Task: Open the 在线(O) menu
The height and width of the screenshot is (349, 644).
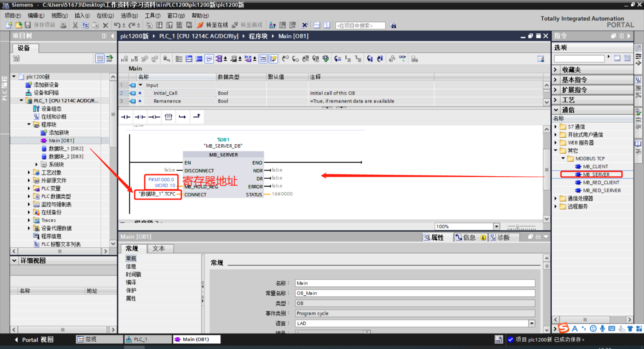Action: coord(104,16)
